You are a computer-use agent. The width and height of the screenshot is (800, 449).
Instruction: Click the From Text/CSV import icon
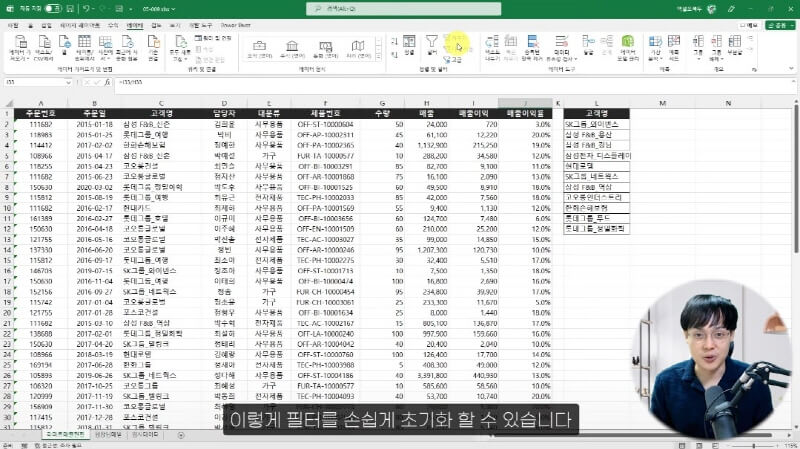point(44,47)
